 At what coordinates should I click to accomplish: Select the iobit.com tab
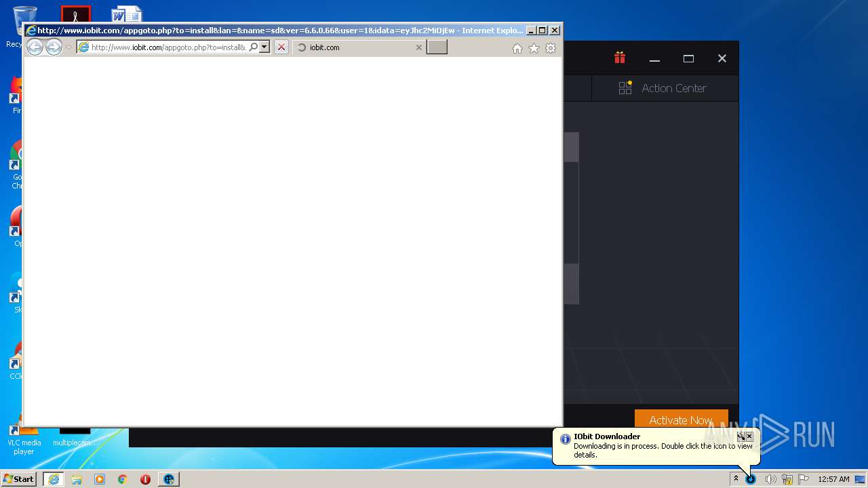pos(359,47)
